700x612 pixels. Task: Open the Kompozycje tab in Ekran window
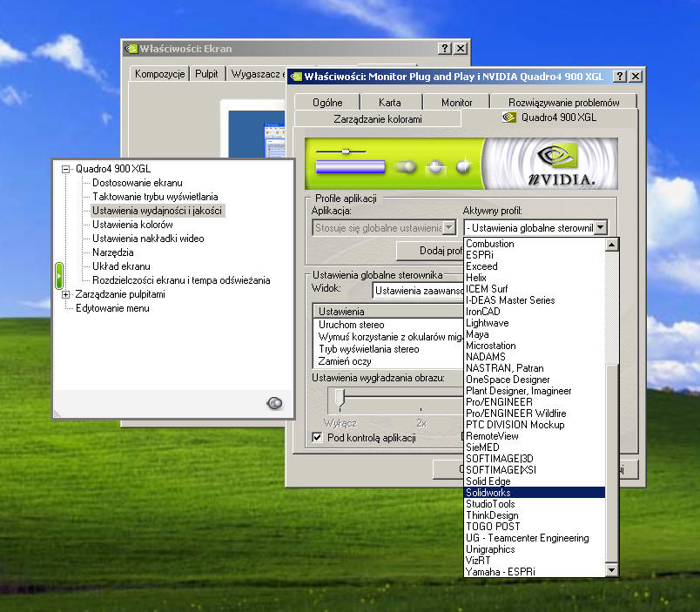160,74
